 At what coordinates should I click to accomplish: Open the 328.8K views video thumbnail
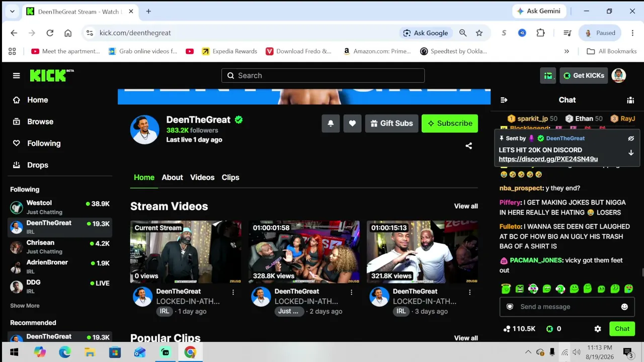tap(304, 252)
